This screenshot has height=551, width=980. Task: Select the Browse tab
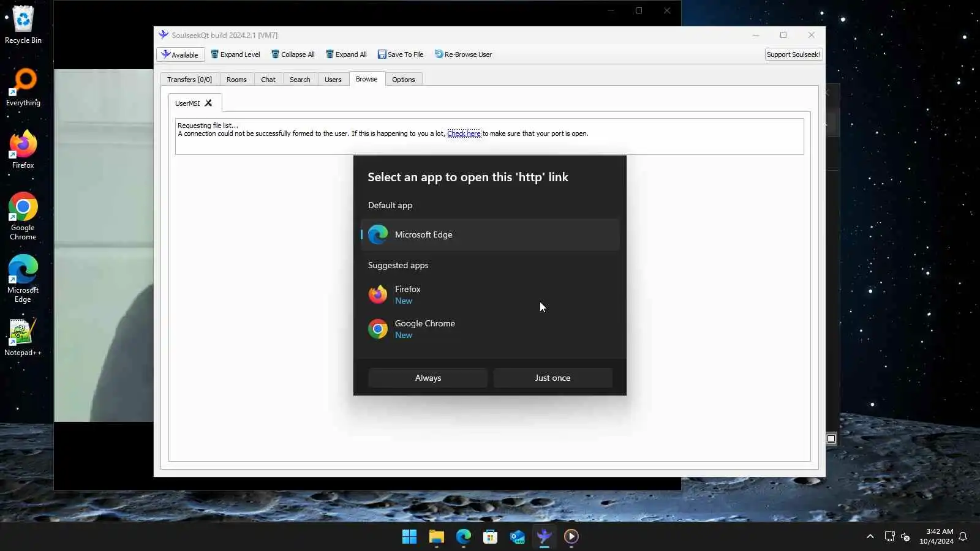click(x=367, y=79)
